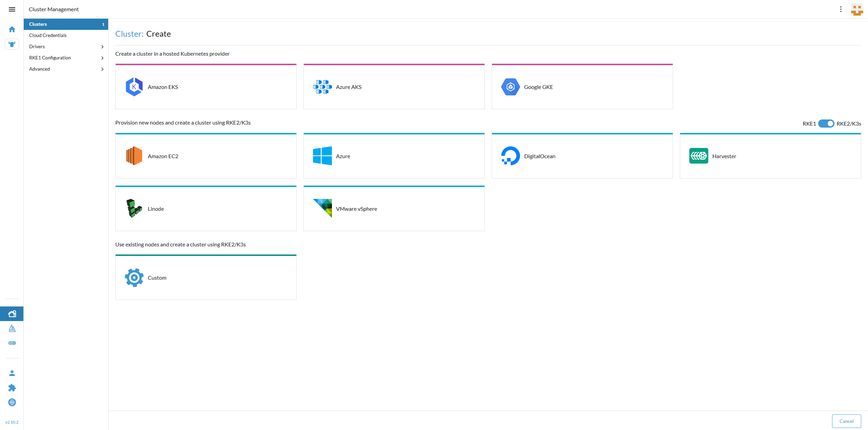Open Cloud Credentials menu item
Viewport: 868px width, 430px height.
coord(66,35)
